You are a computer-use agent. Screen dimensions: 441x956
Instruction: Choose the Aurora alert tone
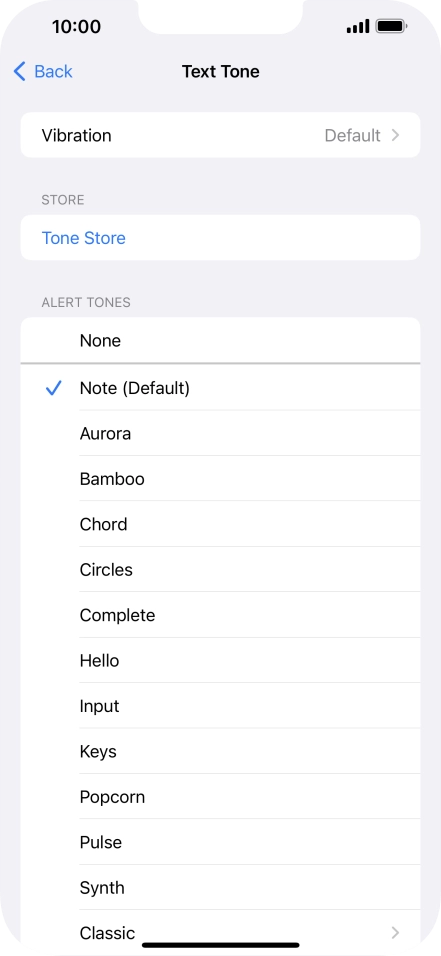tap(220, 433)
